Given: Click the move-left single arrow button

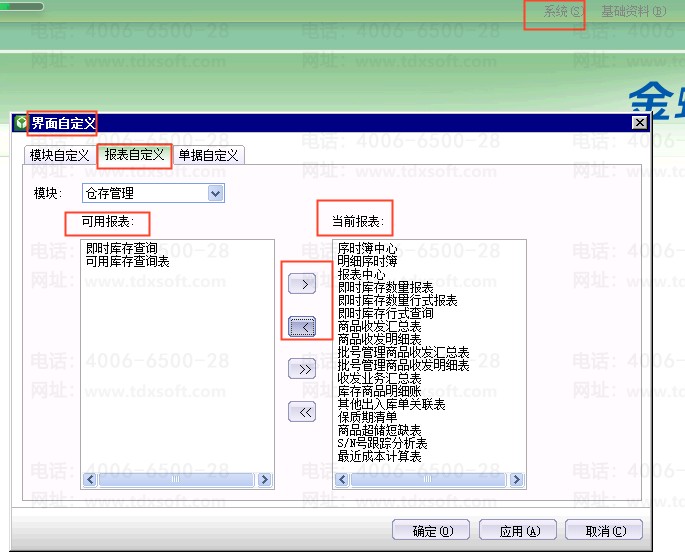Looking at the screenshot, I should 301,325.
